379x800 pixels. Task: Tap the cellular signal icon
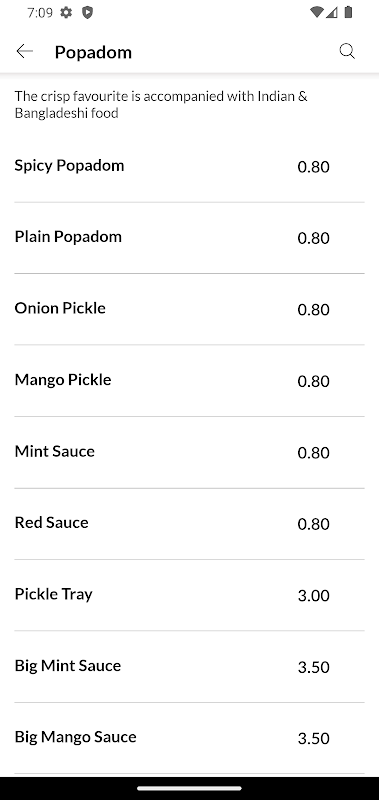click(332, 12)
